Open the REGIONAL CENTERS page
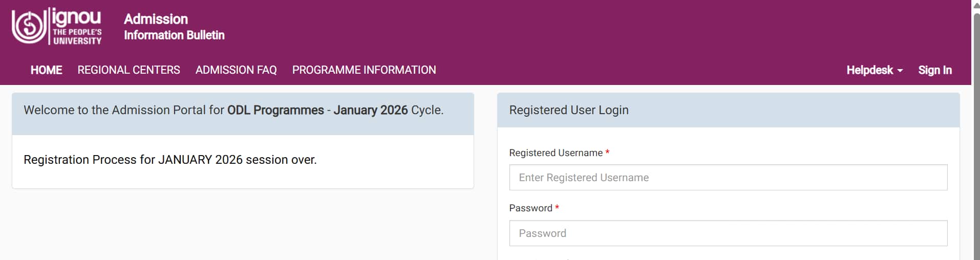The image size is (980, 260). tap(129, 70)
